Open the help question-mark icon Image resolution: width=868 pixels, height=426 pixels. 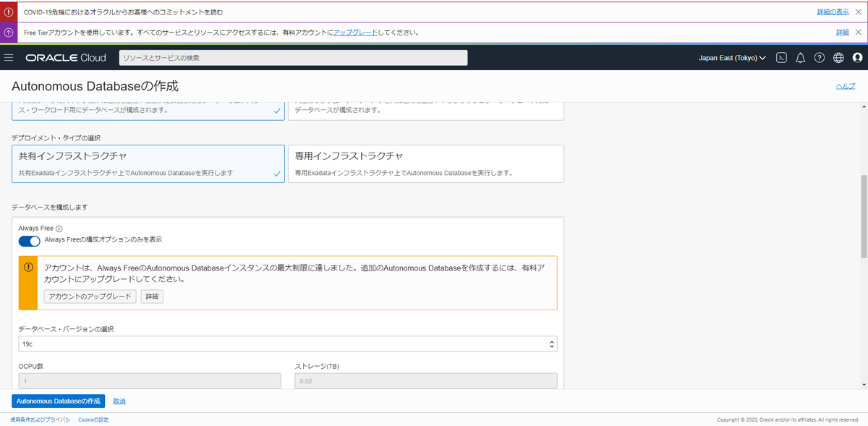820,58
